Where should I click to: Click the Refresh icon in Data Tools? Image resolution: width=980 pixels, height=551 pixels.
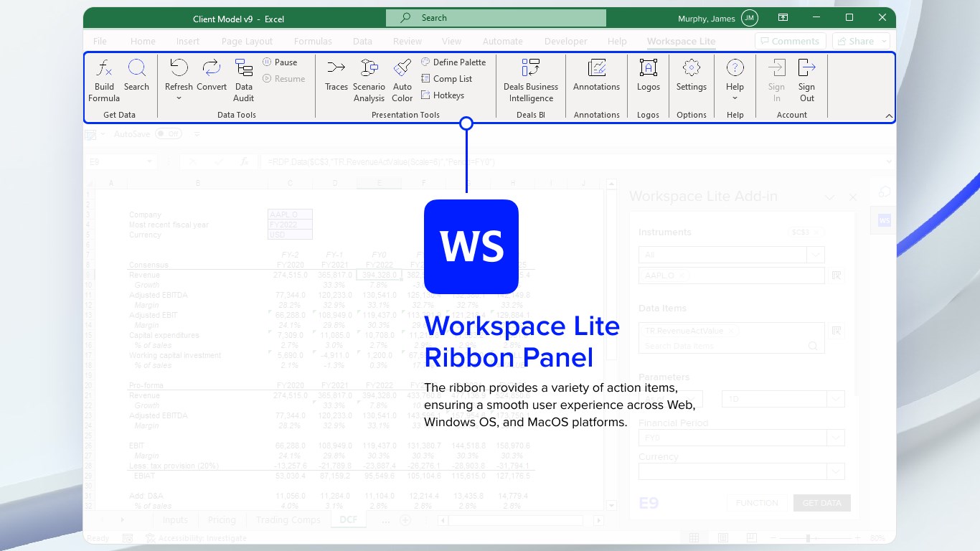179,68
